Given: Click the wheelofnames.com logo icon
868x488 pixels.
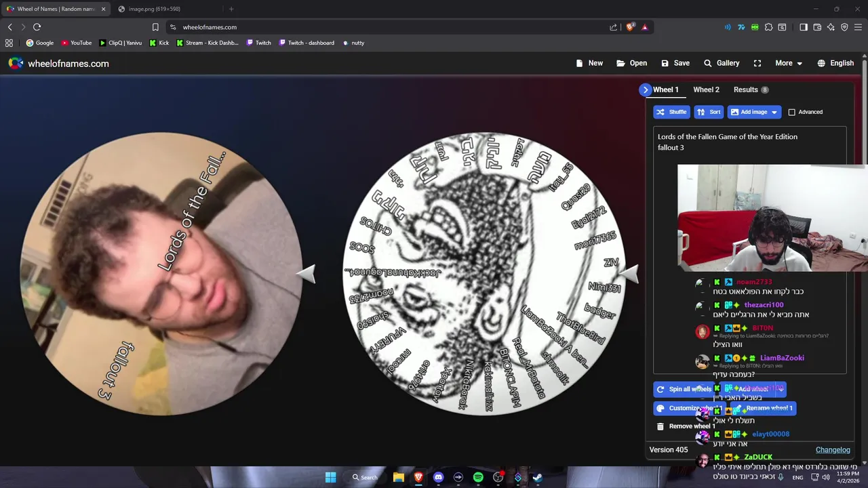Looking at the screenshot, I should (16, 63).
